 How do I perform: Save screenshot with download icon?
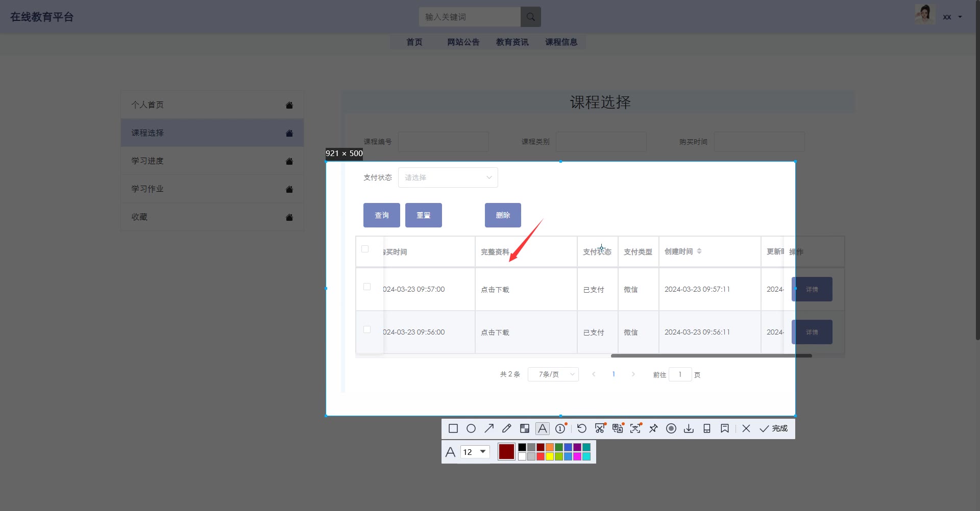tap(689, 428)
